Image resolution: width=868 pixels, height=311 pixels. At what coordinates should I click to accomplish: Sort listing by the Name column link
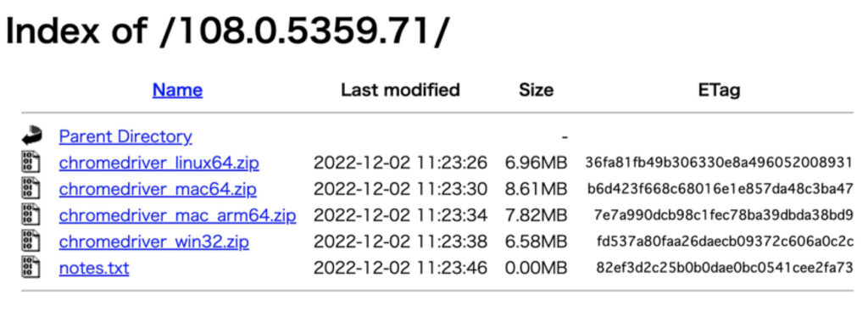[178, 90]
